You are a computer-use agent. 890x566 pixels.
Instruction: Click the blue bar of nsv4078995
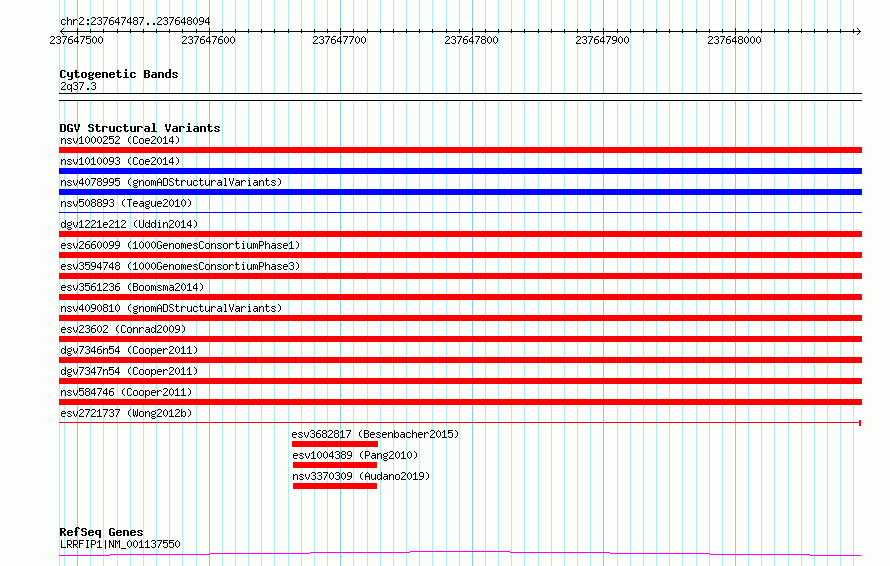click(460, 192)
